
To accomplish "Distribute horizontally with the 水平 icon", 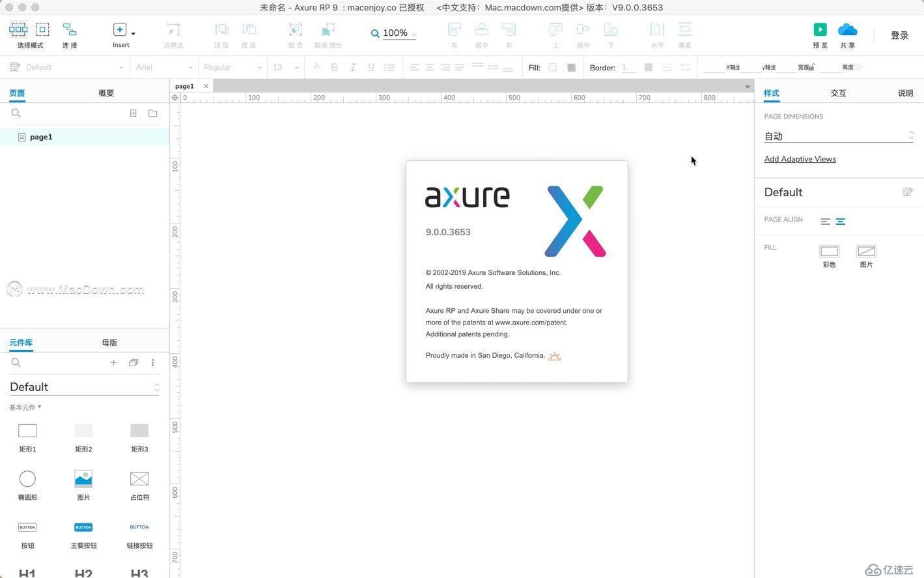I will click(657, 29).
